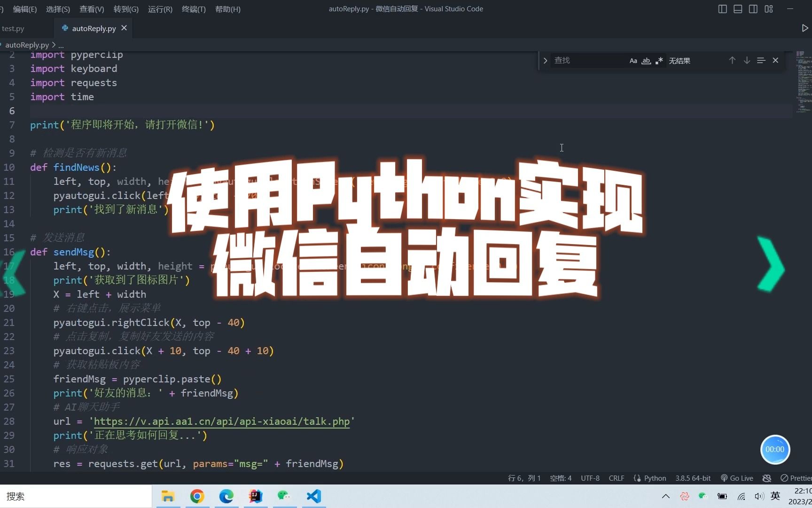This screenshot has width=812, height=508.
Task: Click crossed-out status bar icon beside Go Live
Action: pyautogui.click(x=767, y=478)
